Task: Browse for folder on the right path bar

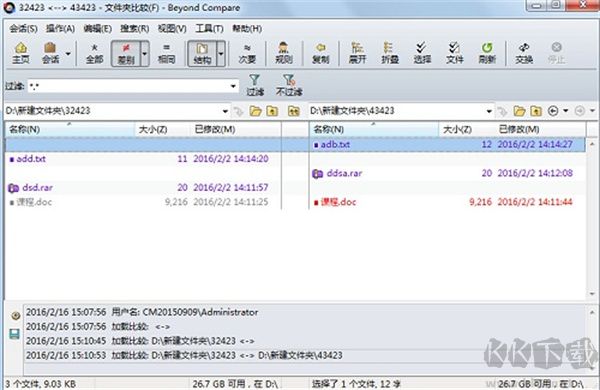Action: tap(519, 111)
